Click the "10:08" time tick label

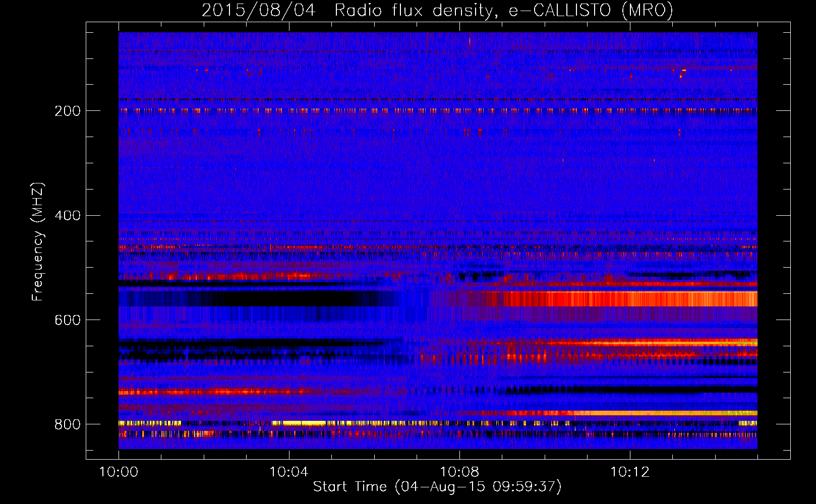pos(459,472)
